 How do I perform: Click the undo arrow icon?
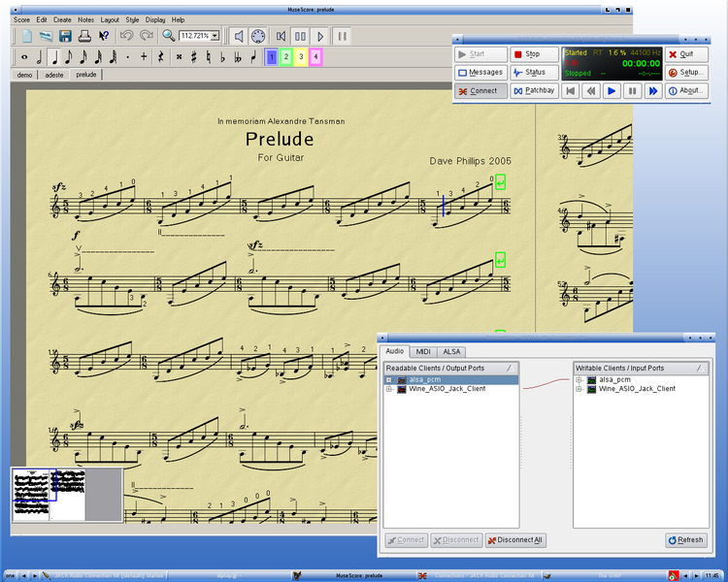coord(126,36)
